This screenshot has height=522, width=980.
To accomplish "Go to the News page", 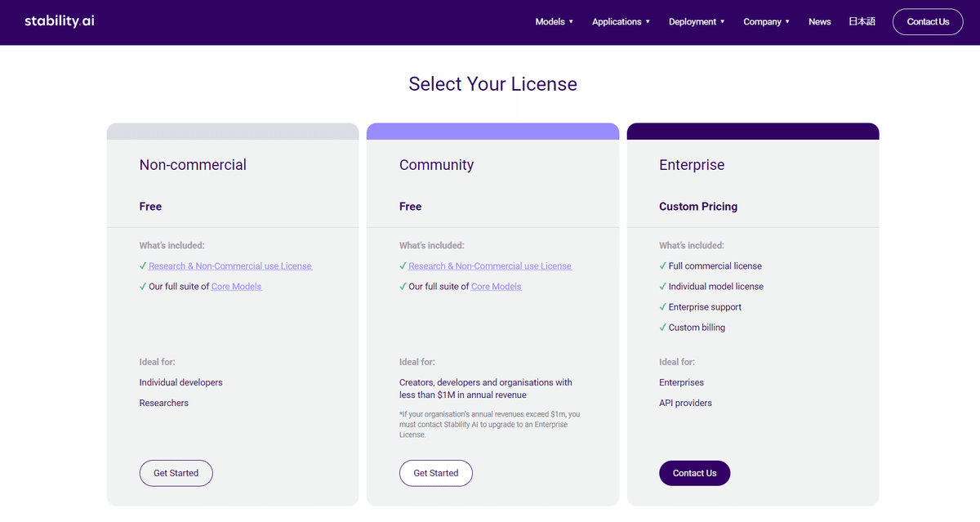I will (820, 22).
